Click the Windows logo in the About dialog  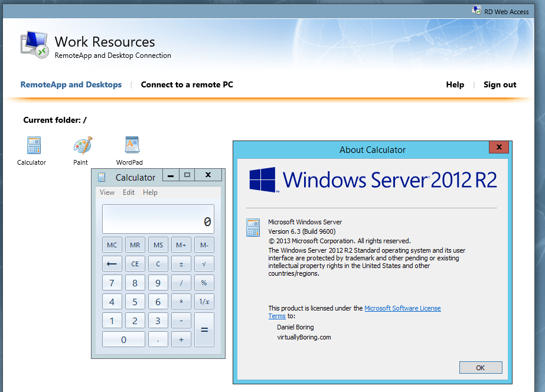click(262, 180)
